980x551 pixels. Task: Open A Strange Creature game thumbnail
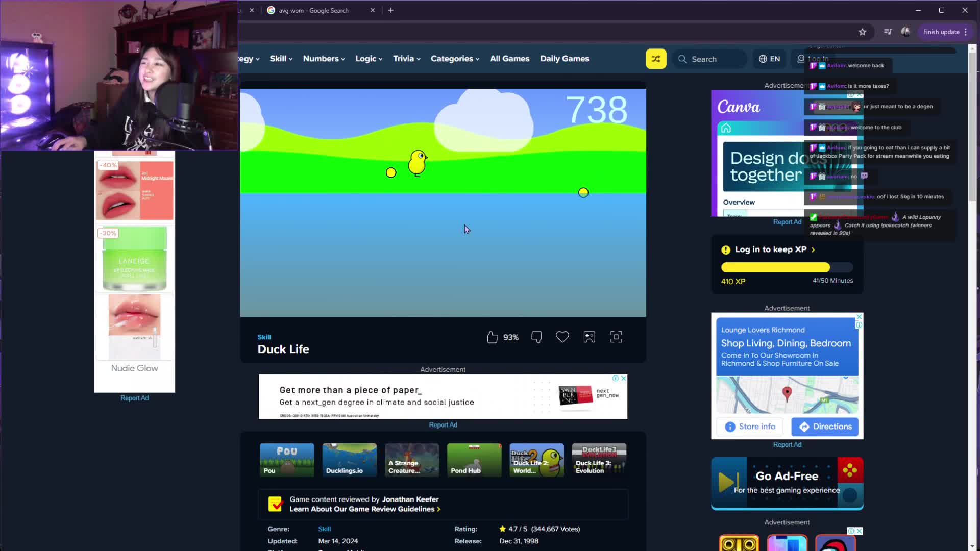pos(411,460)
